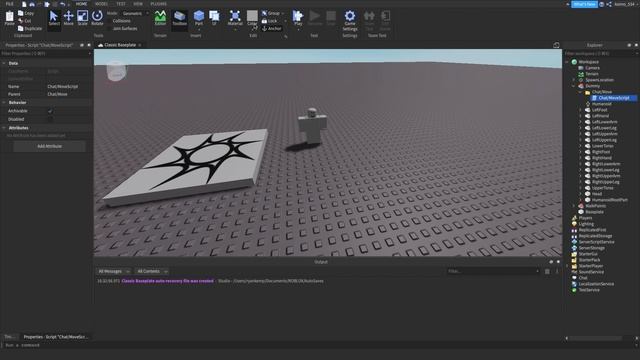Viewport: 640px width, 360px height.
Task: Click the undo arrow in quick access bar
Action: click(62, 4)
